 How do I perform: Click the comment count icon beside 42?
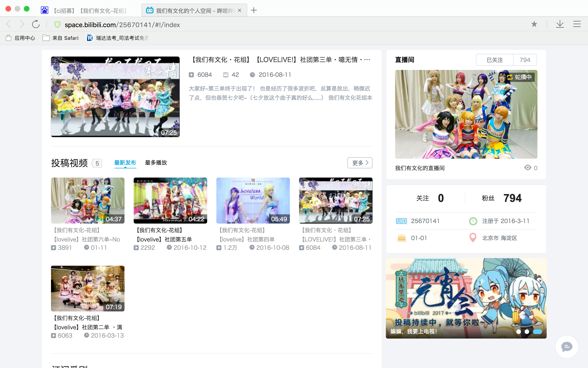226,75
